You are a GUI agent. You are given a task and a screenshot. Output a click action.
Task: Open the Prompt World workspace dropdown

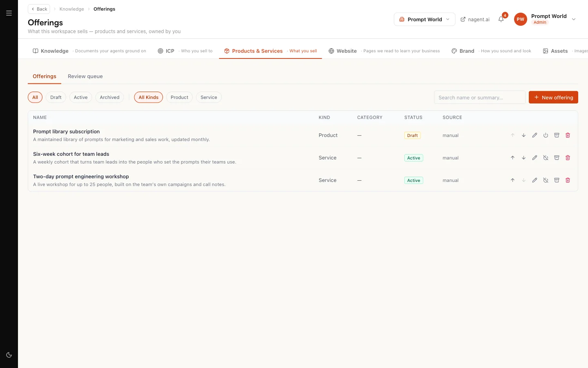[424, 19]
